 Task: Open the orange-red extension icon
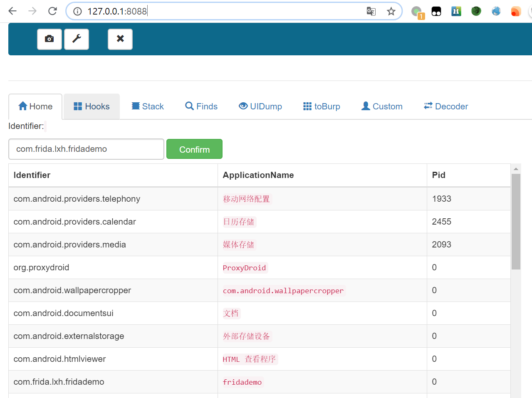(x=516, y=11)
